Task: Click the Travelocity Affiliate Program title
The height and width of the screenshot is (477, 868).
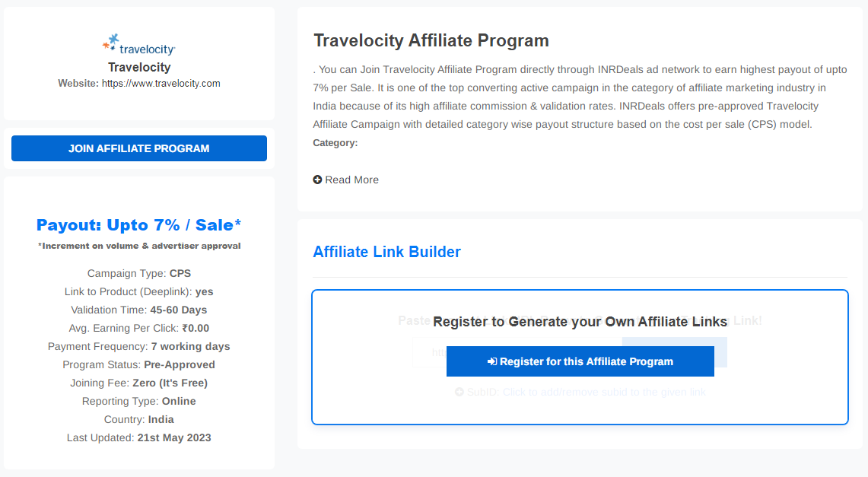Action: click(431, 40)
